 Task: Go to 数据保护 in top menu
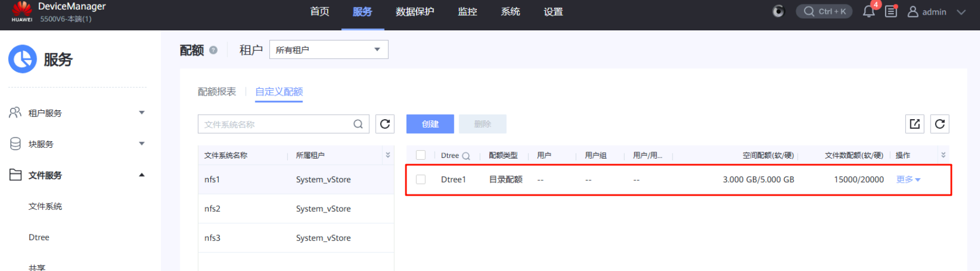[x=415, y=12]
